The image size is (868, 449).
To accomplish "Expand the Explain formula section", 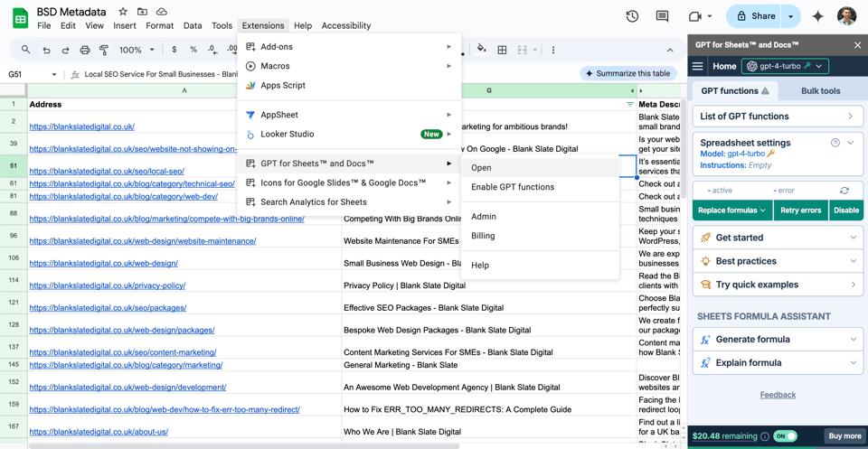I will click(x=778, y=363).
